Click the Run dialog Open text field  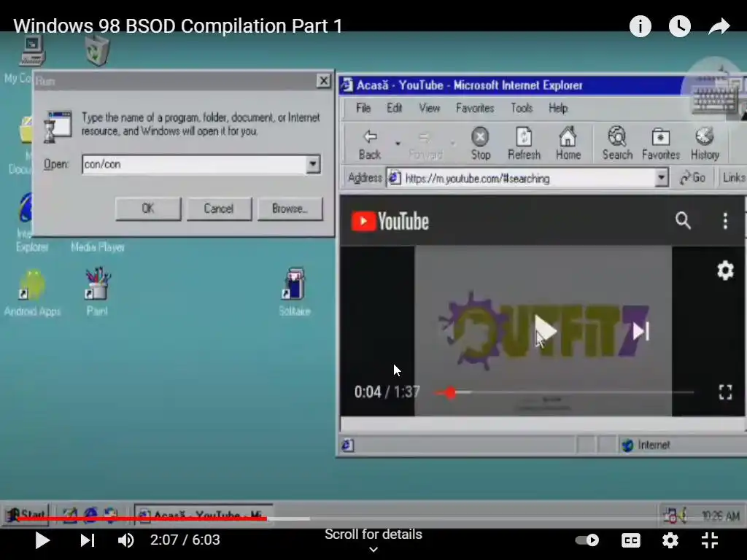(x=194, y=164)
